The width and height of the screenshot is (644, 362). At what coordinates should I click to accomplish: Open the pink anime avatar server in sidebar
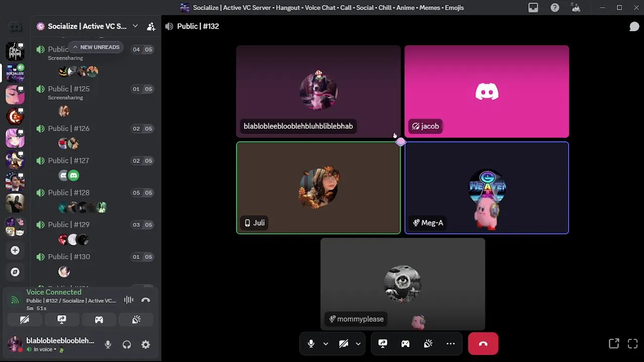click(15, 138)
